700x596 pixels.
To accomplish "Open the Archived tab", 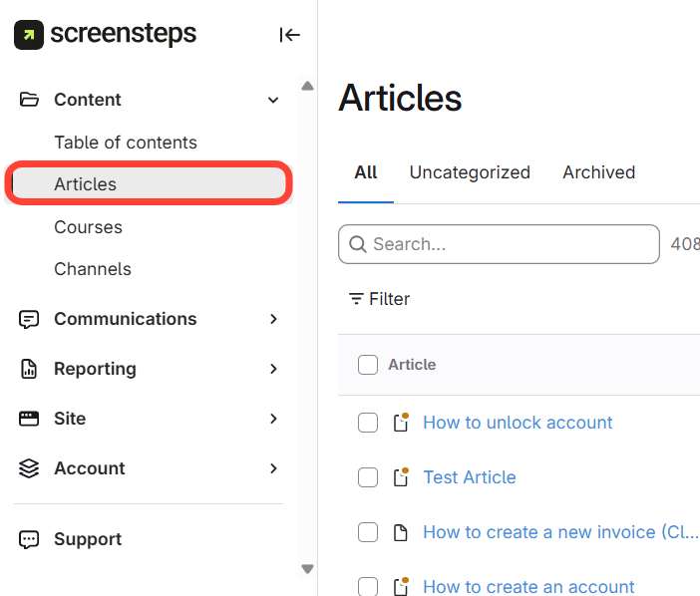I will (598, 172).
